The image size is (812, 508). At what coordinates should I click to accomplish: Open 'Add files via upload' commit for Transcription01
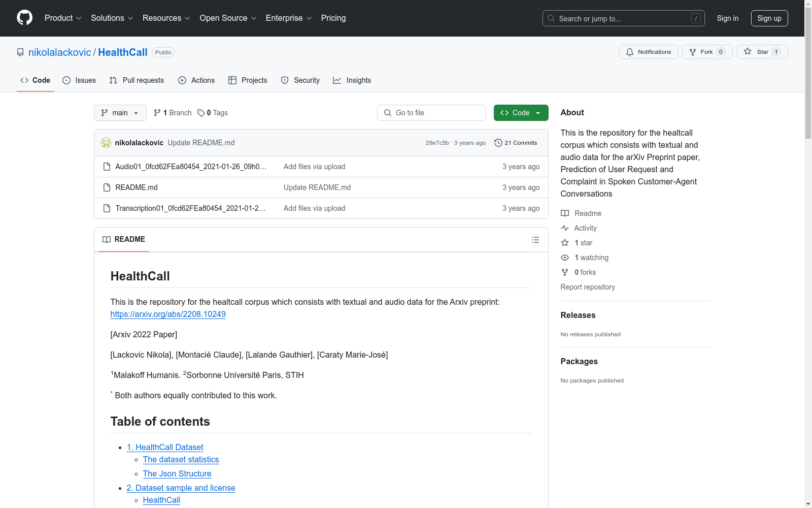click(314, 208)
